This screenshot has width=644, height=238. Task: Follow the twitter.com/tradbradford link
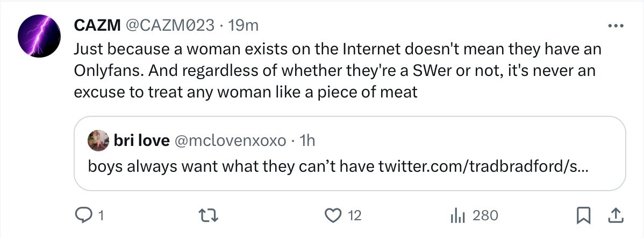(483, 166)
